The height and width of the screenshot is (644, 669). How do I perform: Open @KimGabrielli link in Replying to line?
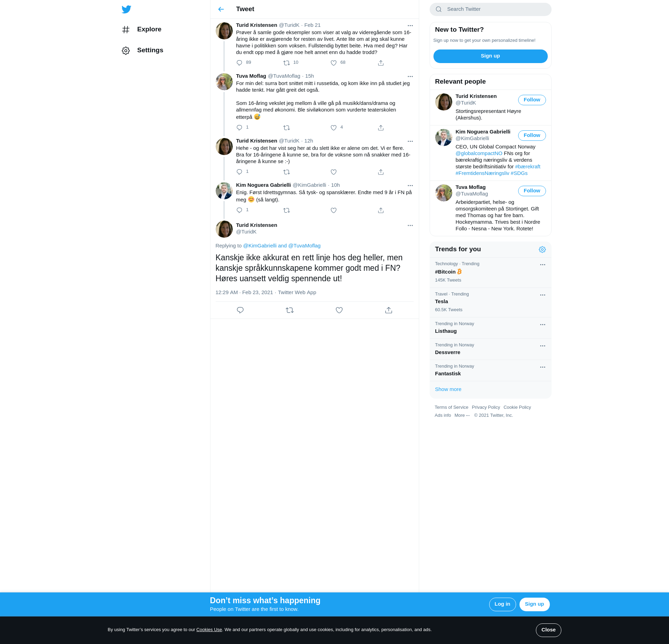pyautogui.click(x=260, y=246)
